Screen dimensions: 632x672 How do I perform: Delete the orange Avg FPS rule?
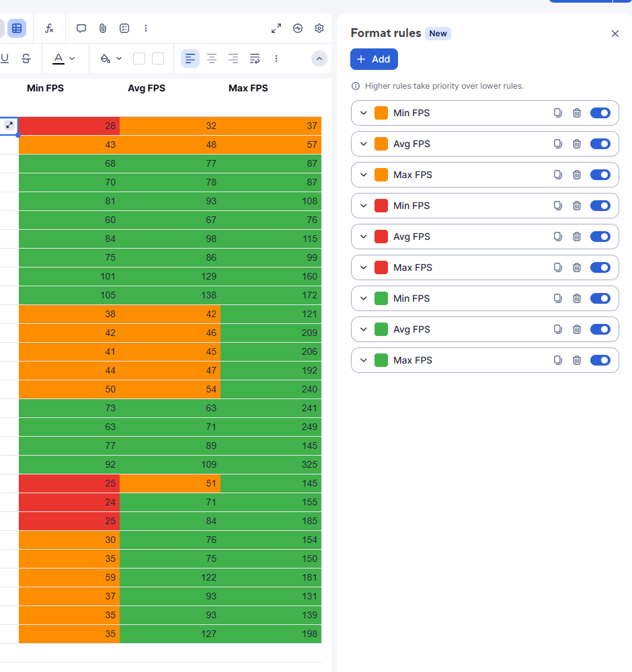tap(577, 144)
